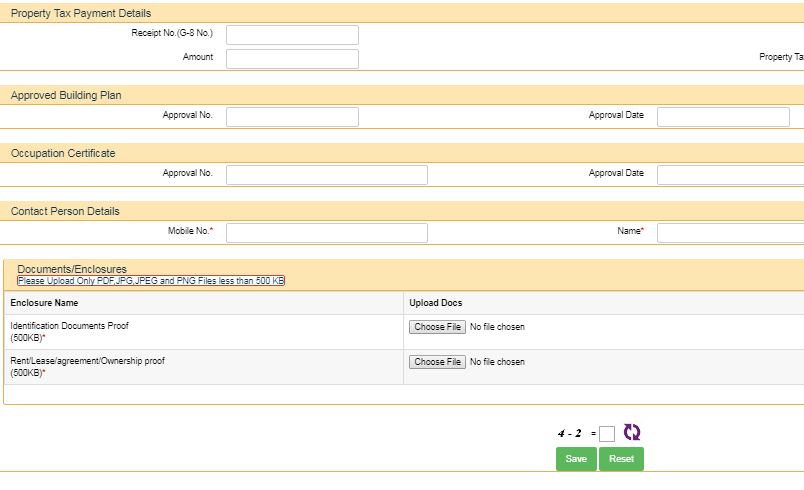
Task: Click the upload file size notice text
Action: pos(151,281)
